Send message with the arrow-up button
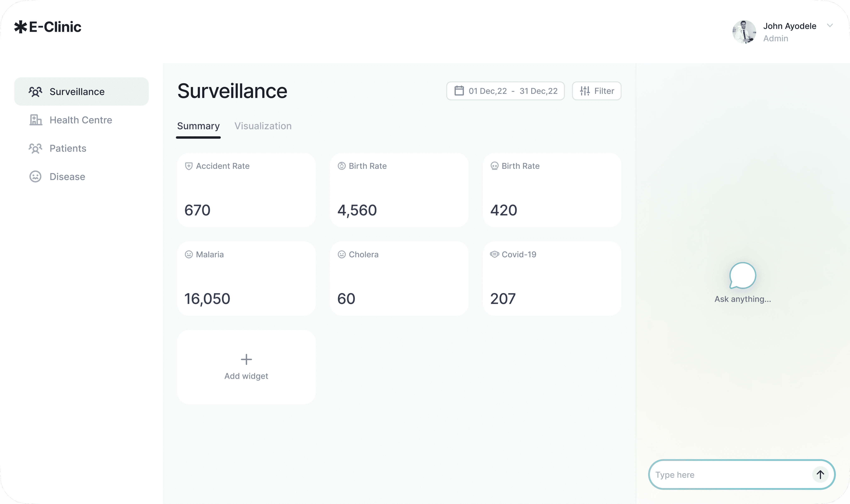Viewport: 850px width, 504px height. coord(820,475)
